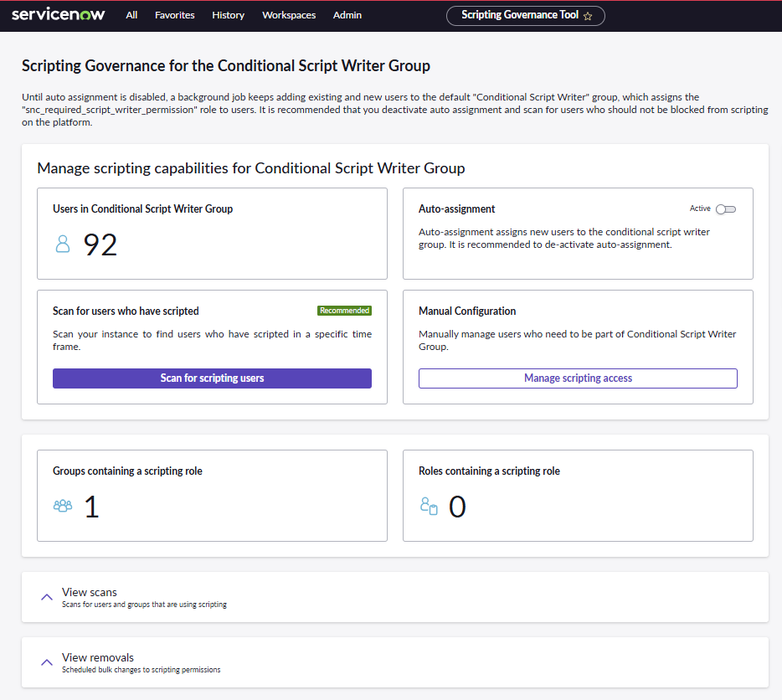Click Roles containing a scripting role title

coord(489,471)
